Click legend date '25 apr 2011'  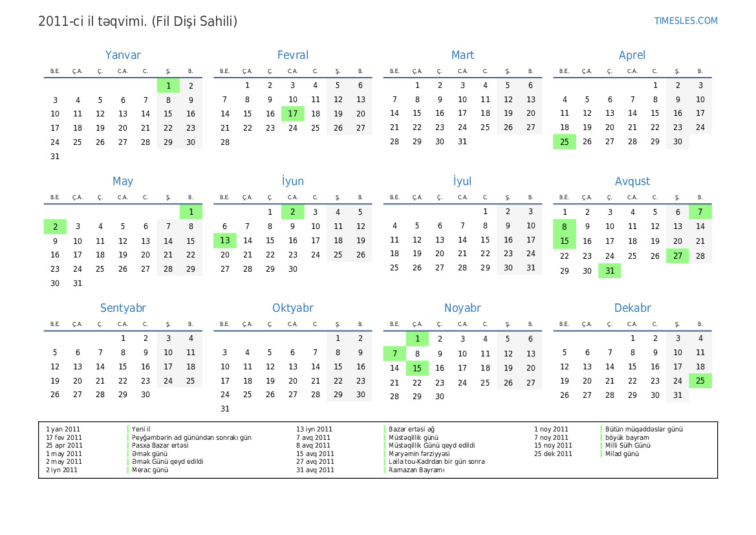coord(64,445)
